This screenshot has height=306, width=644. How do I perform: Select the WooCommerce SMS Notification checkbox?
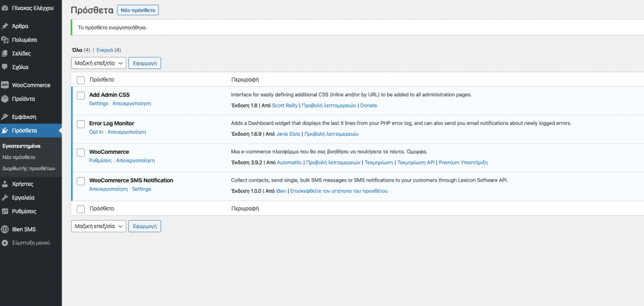[x=81, y=181]
